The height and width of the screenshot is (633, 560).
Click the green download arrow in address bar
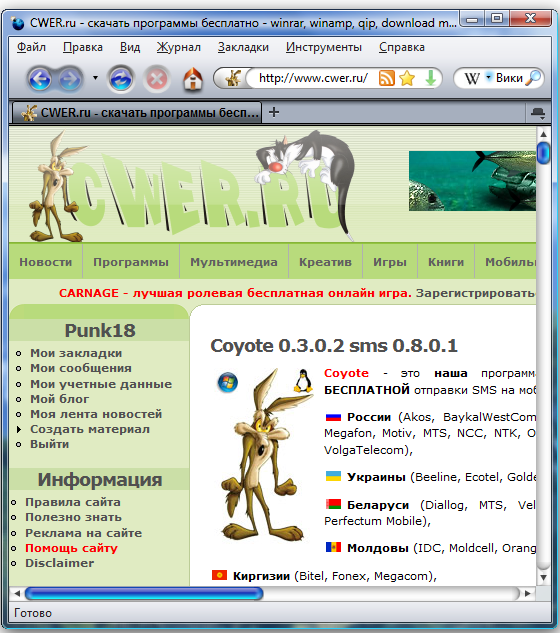pos(431,78)
